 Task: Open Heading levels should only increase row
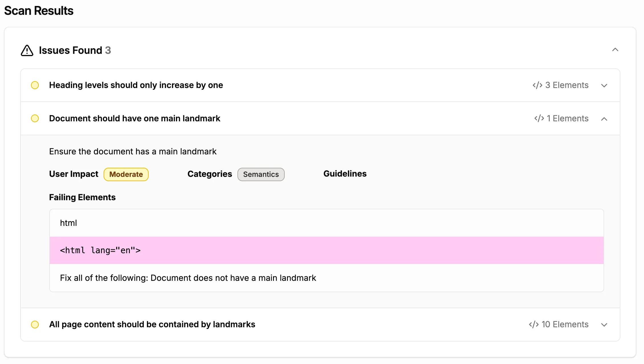136,85
